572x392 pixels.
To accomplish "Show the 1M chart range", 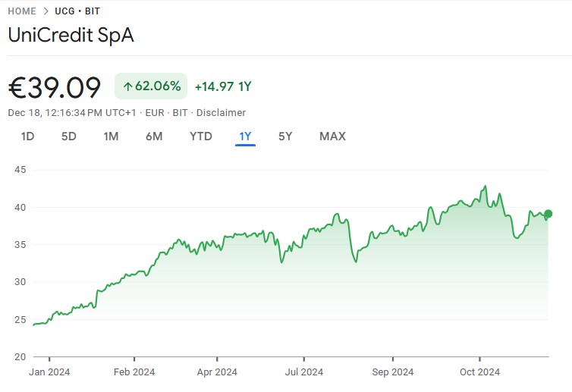I will [111, 136].
